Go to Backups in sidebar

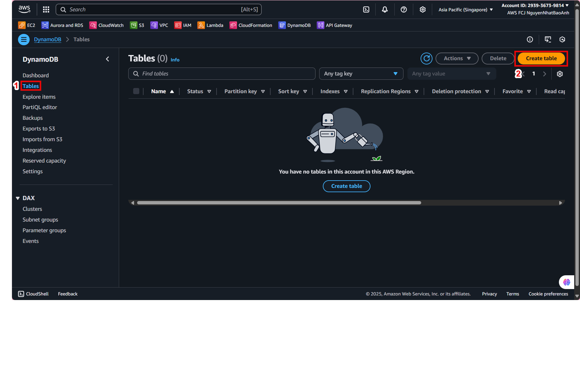(x=33, y=118)
